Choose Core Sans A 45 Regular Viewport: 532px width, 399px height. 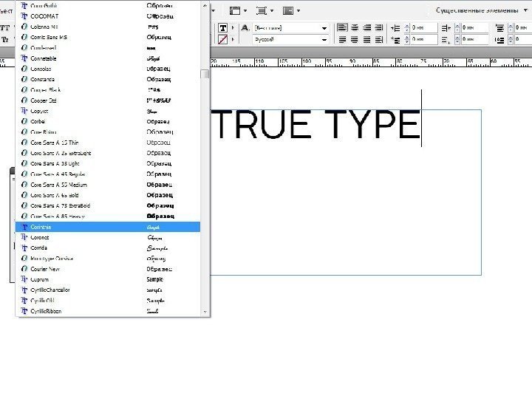108,174
